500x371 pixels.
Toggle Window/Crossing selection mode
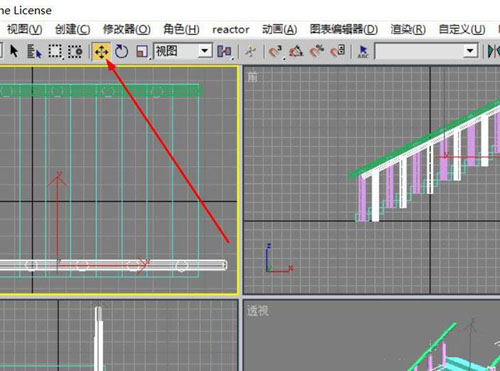(x=75, y=52)
